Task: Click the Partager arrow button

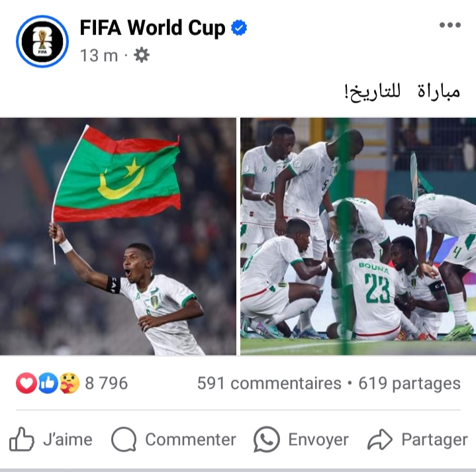Action: (418, 440)
